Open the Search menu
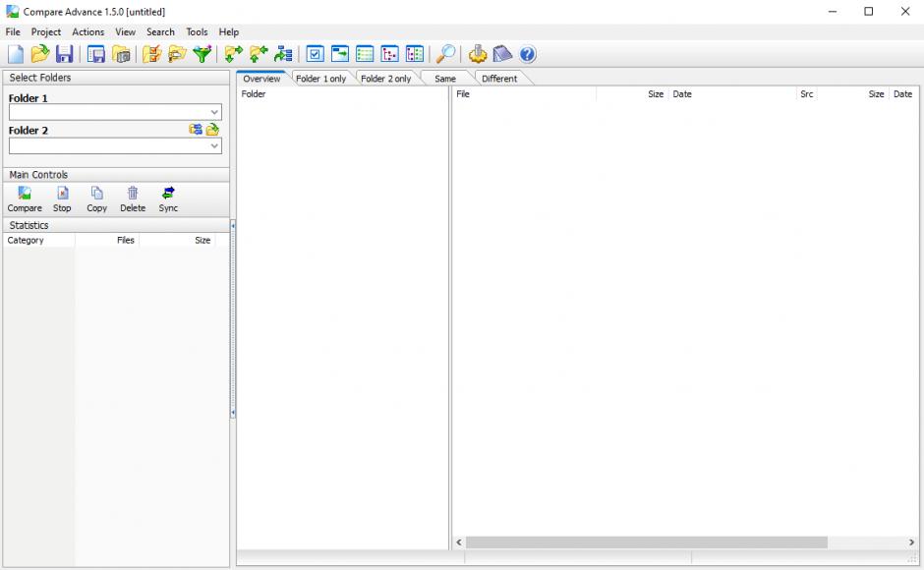924x570 pixels. (160, 31)
